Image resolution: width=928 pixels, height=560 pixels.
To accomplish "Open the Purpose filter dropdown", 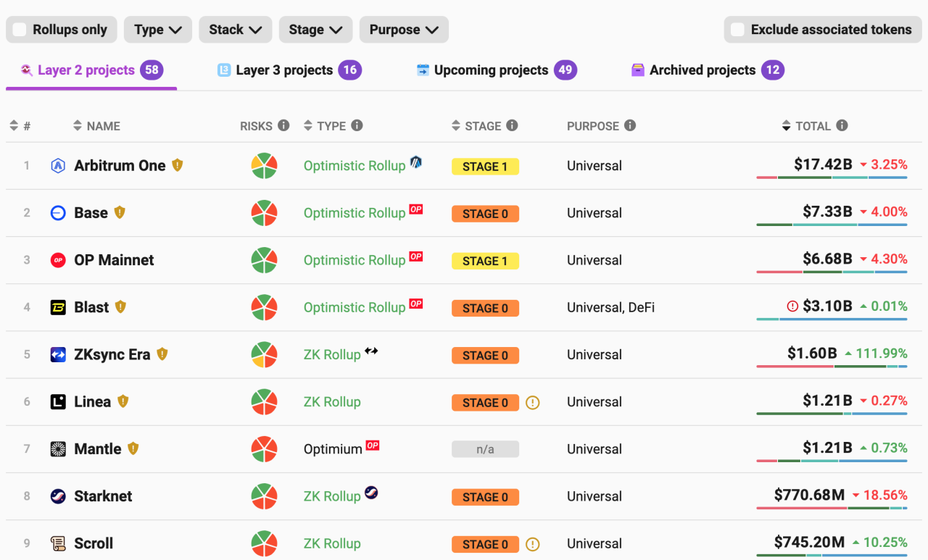I will tap(404, 30).
